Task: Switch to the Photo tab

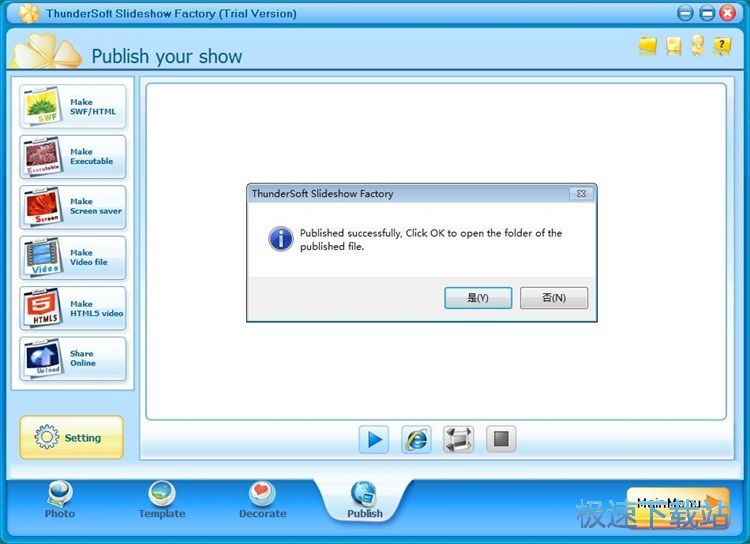Action: click(60, 500)
